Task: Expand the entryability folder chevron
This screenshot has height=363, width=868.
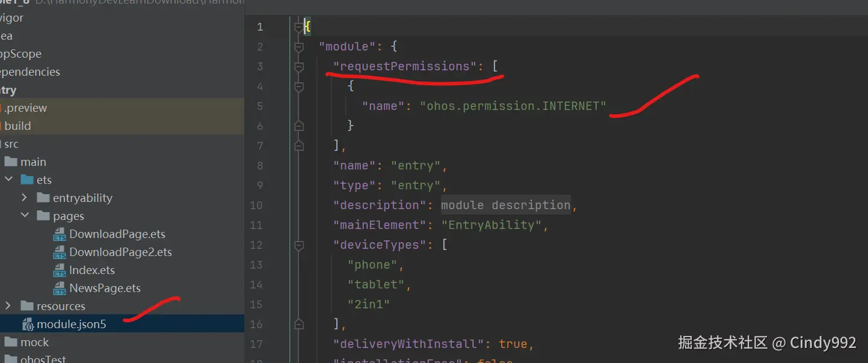Action: [x=25, y=198]
